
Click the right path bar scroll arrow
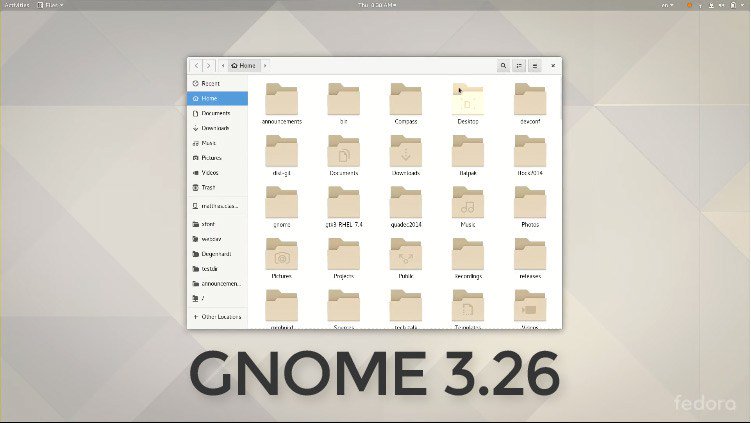pos(265,66)
